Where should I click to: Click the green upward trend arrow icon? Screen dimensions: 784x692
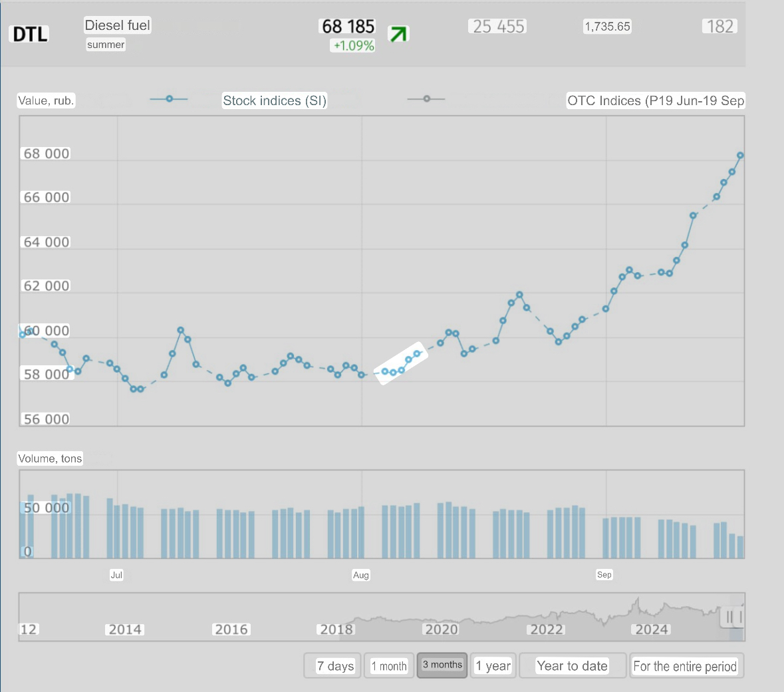[398, 34]
